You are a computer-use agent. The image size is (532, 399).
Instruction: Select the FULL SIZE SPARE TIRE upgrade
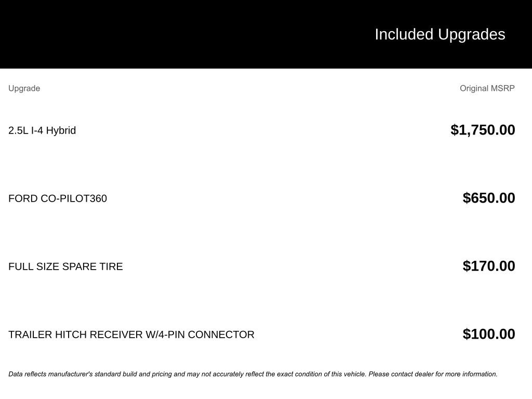tap(65, 267)
